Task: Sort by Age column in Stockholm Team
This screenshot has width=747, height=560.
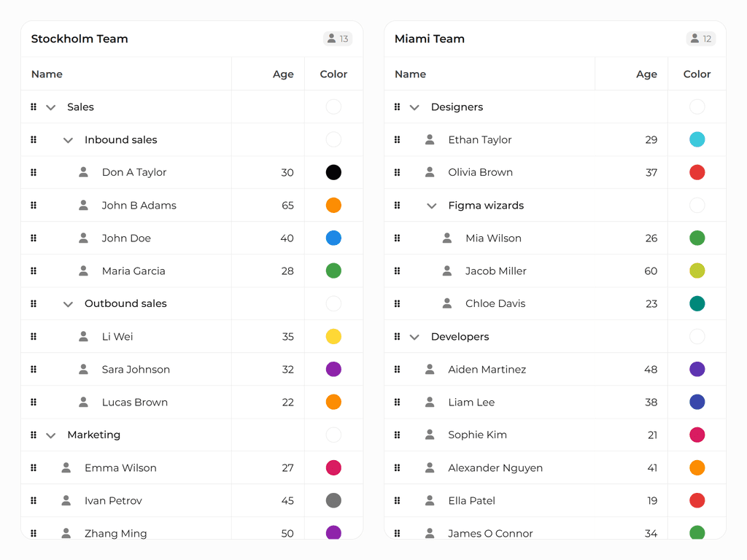Action: (x=283, y=74)
